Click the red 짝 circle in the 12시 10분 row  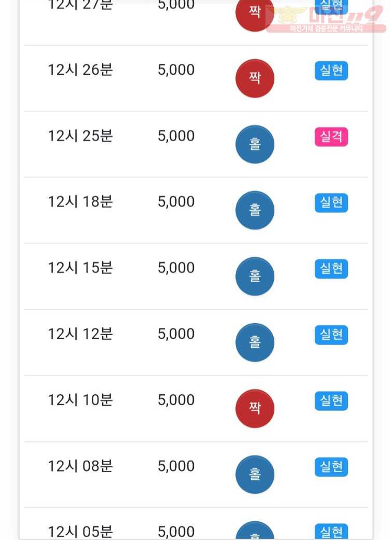[x=255, y=408]
